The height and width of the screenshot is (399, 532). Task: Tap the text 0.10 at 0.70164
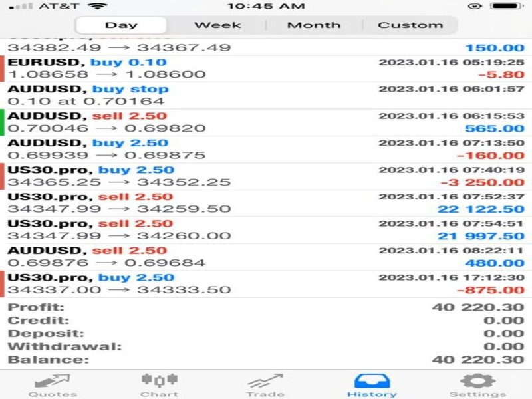click(86, 101)
